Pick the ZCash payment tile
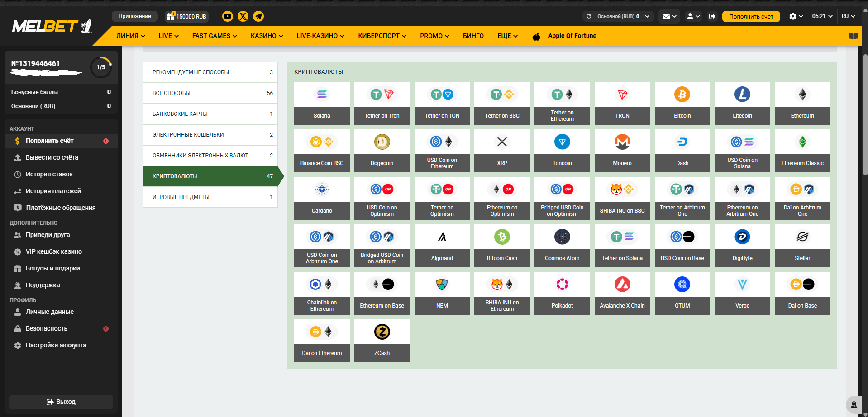868x417 pixels. [x=382, y=341]
